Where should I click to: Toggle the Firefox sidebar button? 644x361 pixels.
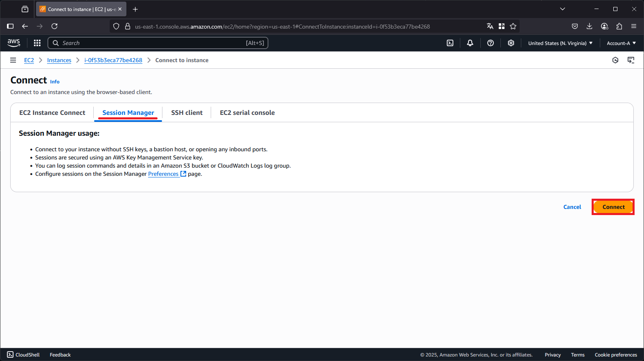click(x=11, y=26)
